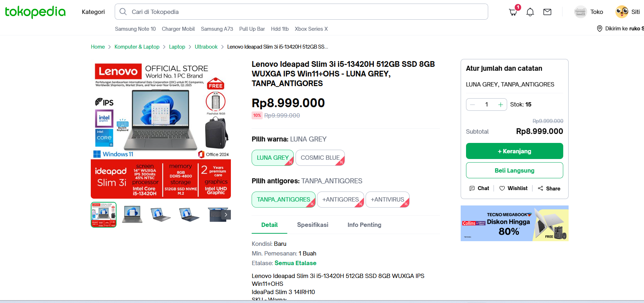Switch to the Info Penting tab
Screen dimensions: 644x303
365,225
